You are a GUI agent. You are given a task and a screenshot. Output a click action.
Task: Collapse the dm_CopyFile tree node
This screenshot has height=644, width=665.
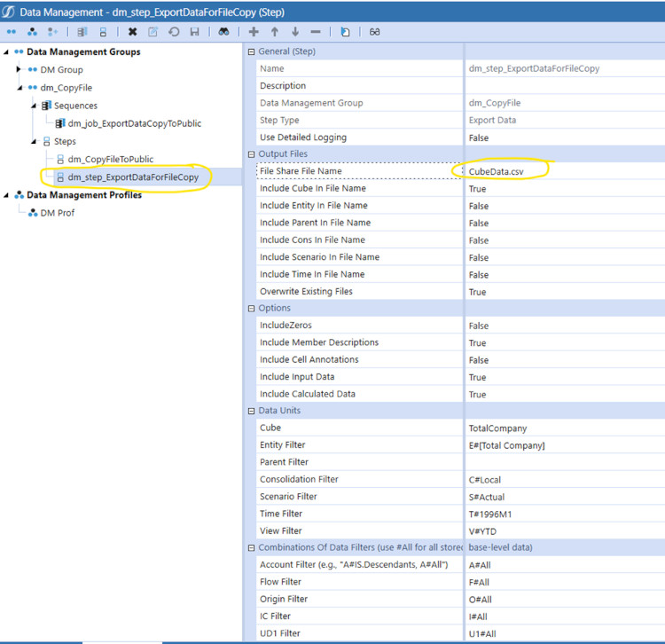(20, 88)
